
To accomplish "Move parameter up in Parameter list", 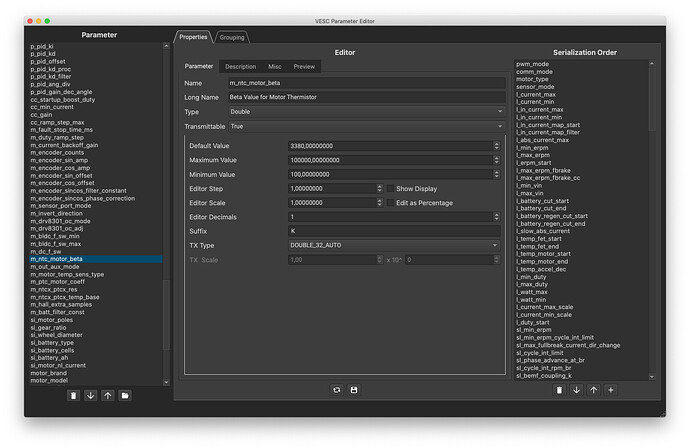I will [x=108, y=396].
